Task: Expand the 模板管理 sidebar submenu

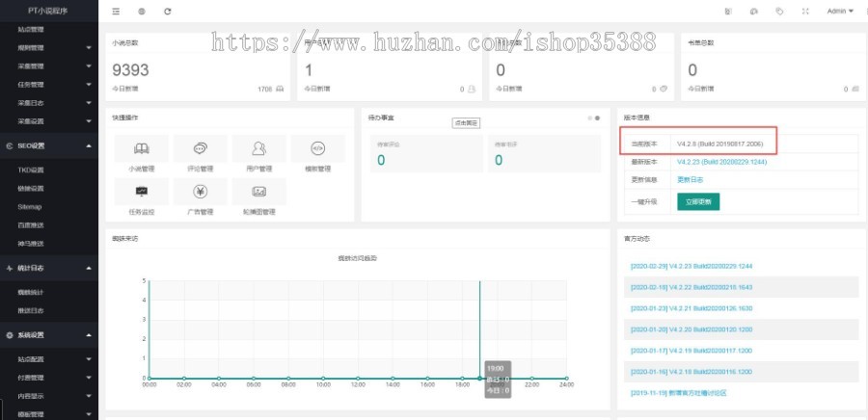Action: (89, 414)
